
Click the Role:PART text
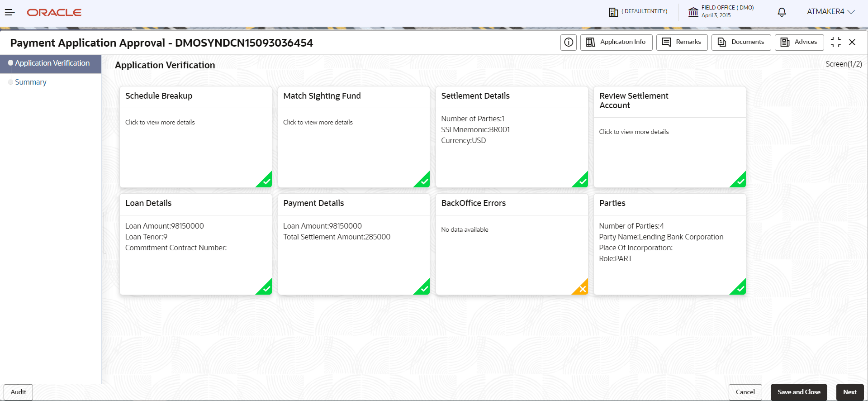(x=616, y=258)
